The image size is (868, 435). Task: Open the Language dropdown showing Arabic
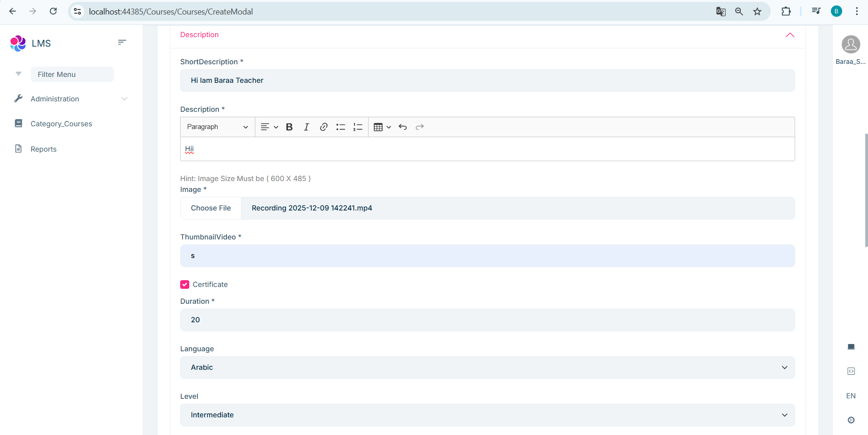click(487, 368)
